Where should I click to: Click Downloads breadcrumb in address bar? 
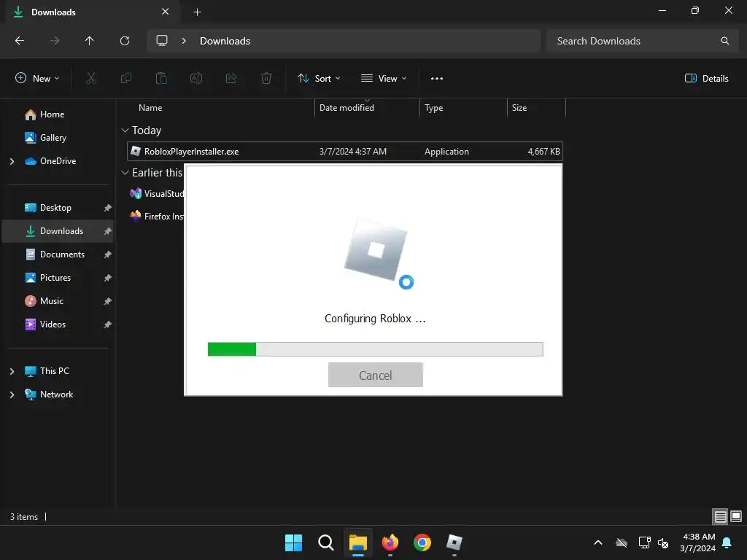click(225, 41)
